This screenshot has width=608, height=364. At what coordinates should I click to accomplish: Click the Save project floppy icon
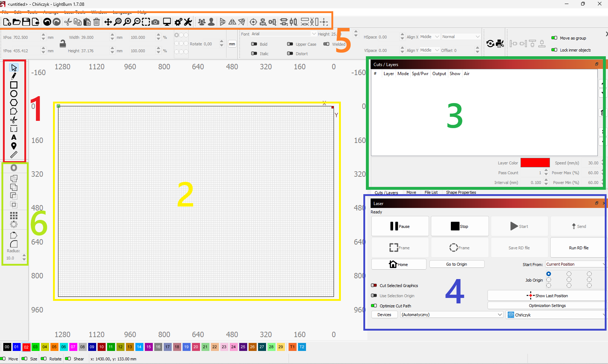tap(26, 22)
